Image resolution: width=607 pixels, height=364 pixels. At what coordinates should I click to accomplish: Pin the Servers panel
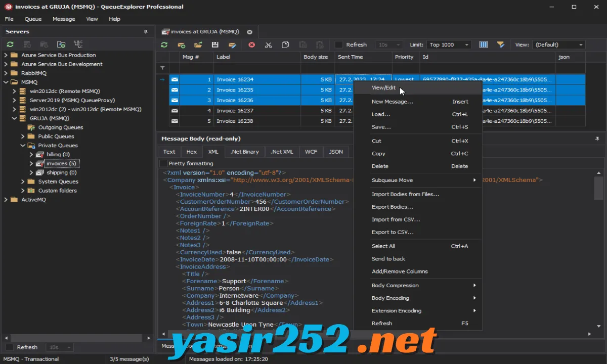146,31
